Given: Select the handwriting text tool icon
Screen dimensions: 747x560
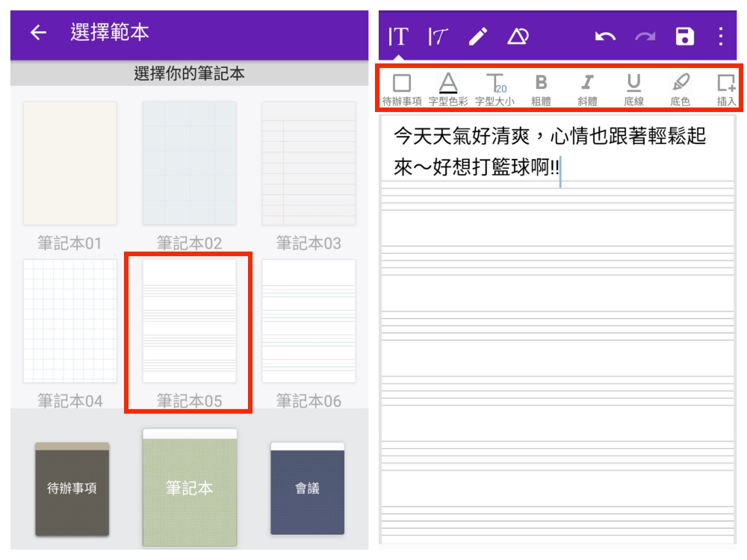Looking at the screenshot, I should click(x=438, y=36).
